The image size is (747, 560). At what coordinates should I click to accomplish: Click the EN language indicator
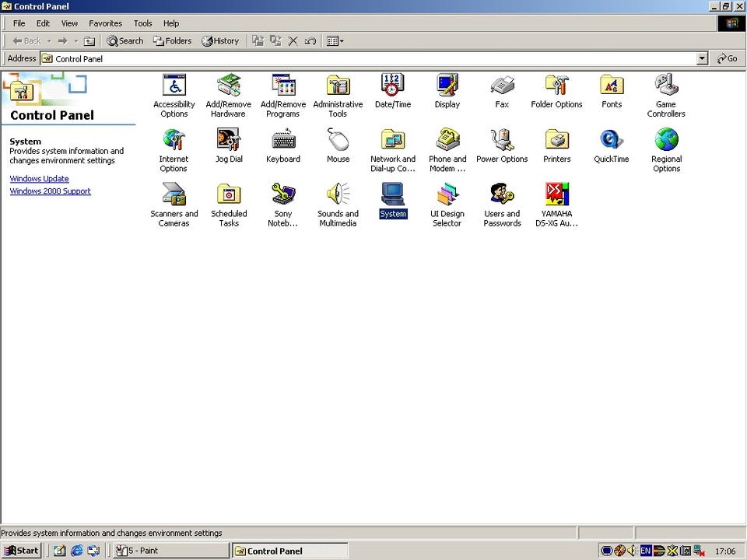pyautogui.click(x=645, y=551)
